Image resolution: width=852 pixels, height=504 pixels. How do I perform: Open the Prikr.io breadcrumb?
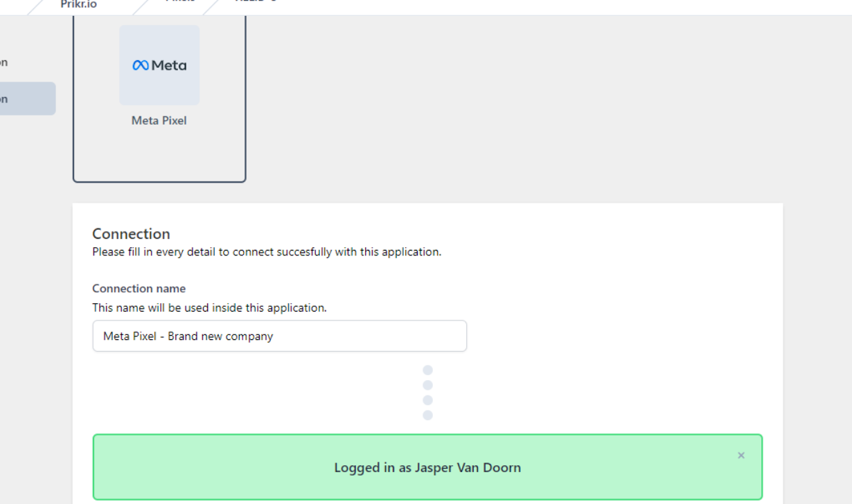(x=78, y=5)
